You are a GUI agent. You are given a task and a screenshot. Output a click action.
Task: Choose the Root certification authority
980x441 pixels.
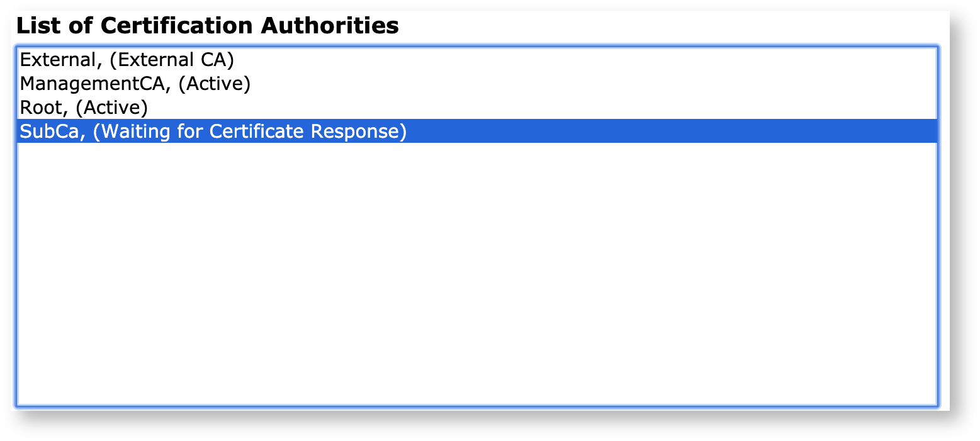coord(83,108)
